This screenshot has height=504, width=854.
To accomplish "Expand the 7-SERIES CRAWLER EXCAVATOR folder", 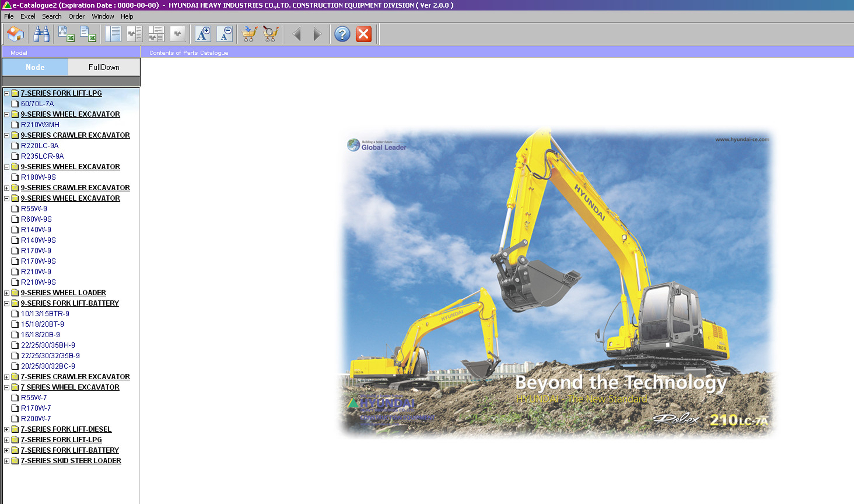I will 7,377.
